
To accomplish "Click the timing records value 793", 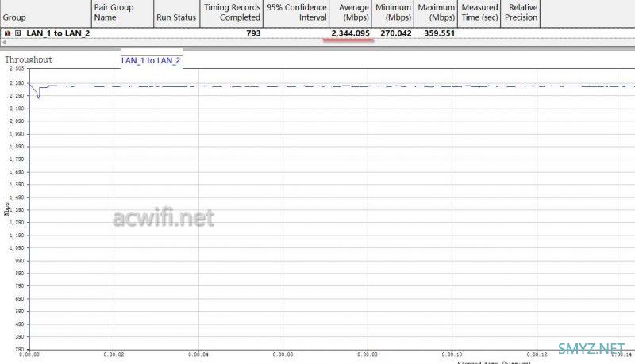I will [252, 33].
